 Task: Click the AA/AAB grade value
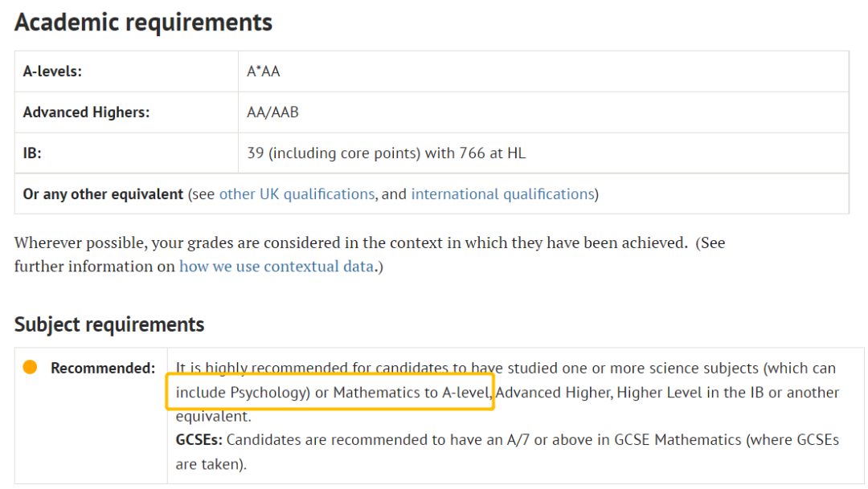tap(272, 112)
